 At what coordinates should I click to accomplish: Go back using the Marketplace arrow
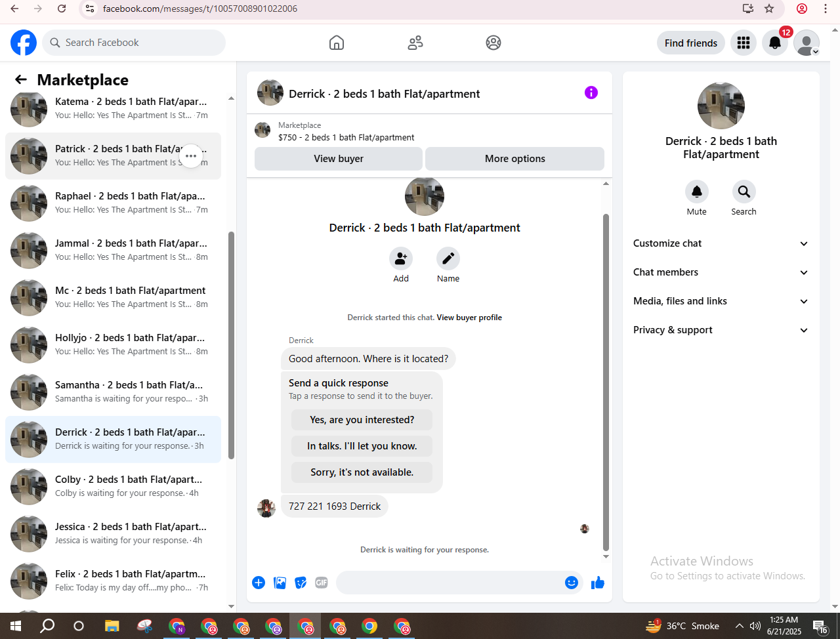21,79
